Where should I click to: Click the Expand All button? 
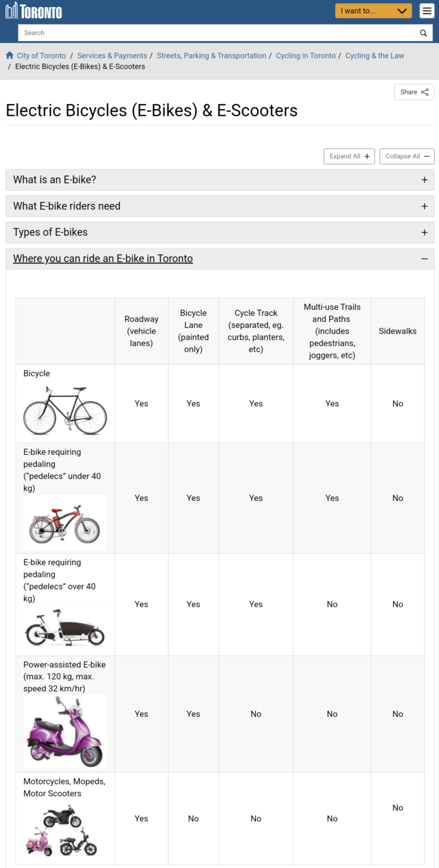[x=349, y=156]
